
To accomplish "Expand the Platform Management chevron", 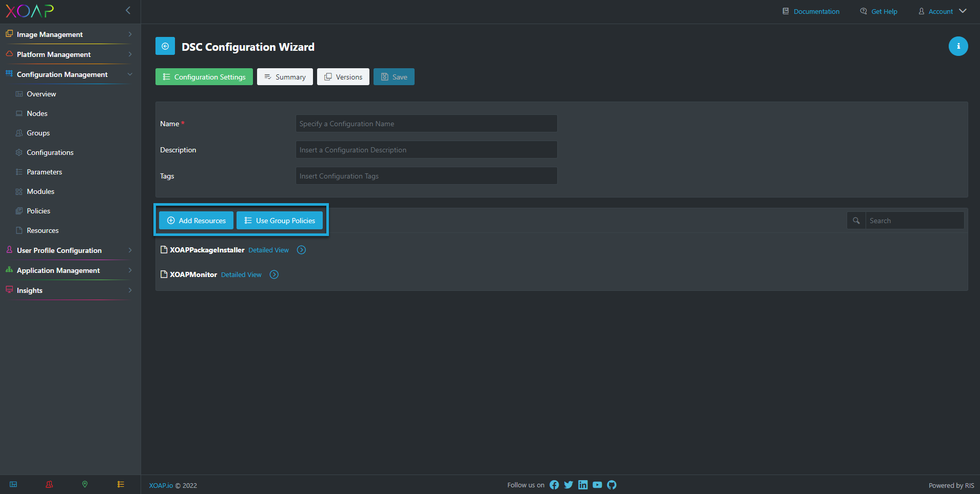I will click(x=130, y=54).
